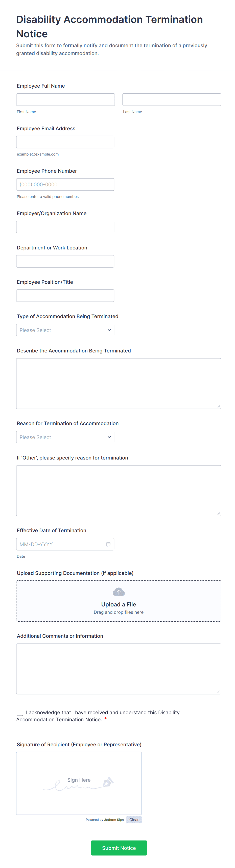This screenshot has height=868, width=235.
Task: Expand Reason for Termination of Accommodation dropdown
Action: click(65, 437)
